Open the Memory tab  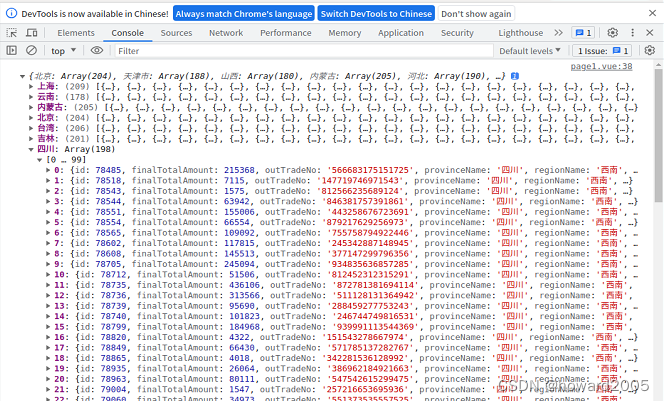[345, 33]
